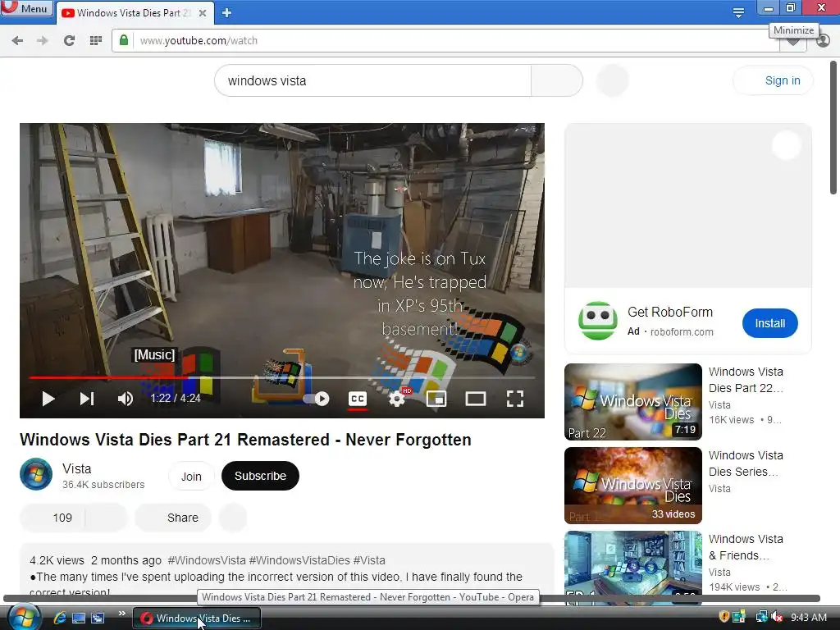This screenshot has width=840, height=630.
Task: Click the page vertical scrollbar
Action: pos(833,127)
